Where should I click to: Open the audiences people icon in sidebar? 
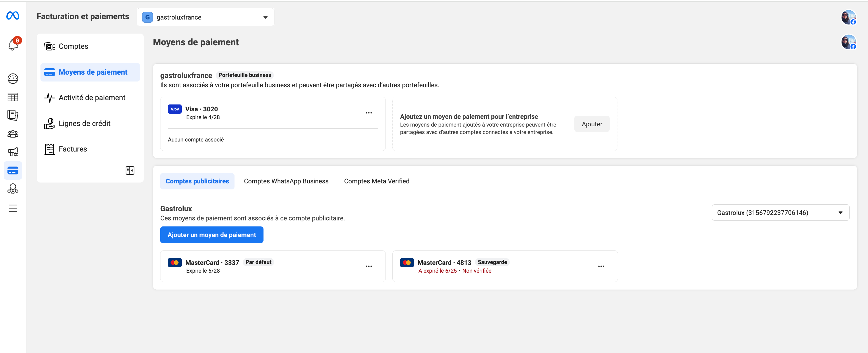pos(13,134)
